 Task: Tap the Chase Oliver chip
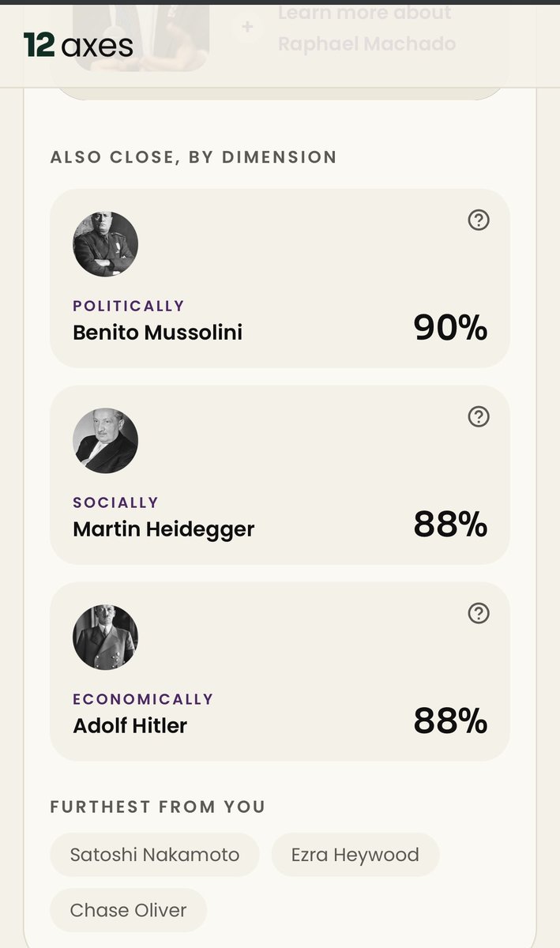pyautogui.click(x=129, y=910)
